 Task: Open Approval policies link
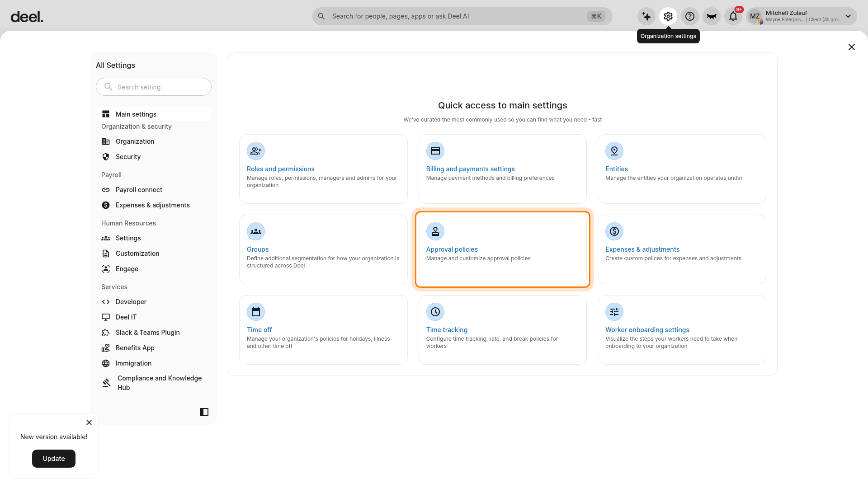[452, 249]
